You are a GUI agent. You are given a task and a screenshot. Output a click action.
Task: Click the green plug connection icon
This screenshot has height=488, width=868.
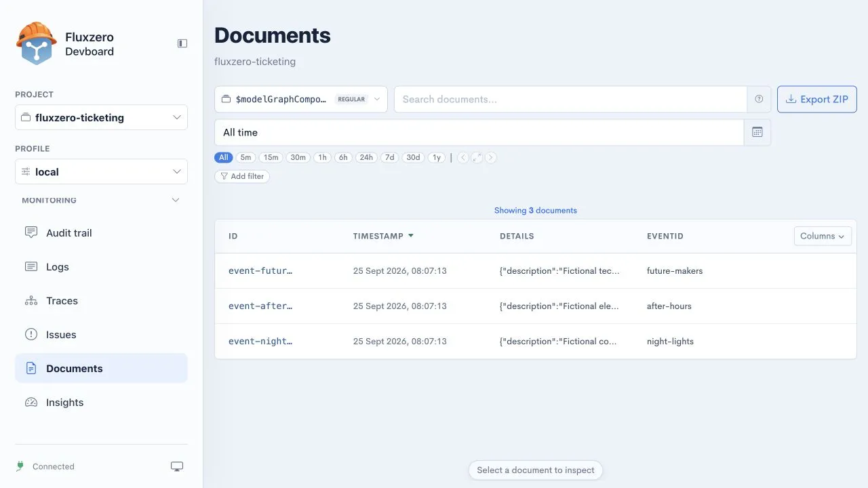[20, 466]
